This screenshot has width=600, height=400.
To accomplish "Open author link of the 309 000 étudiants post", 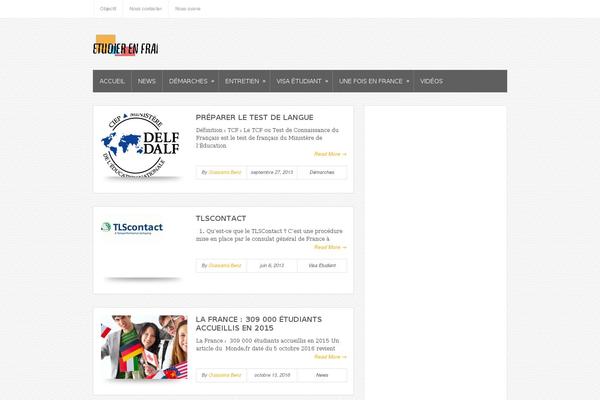I will (225, 375).
